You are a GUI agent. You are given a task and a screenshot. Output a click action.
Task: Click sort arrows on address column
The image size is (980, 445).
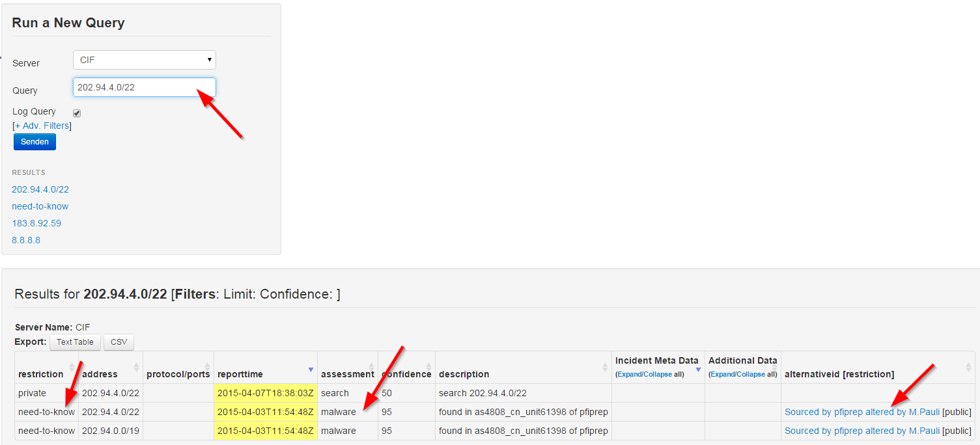coord(137,367)
